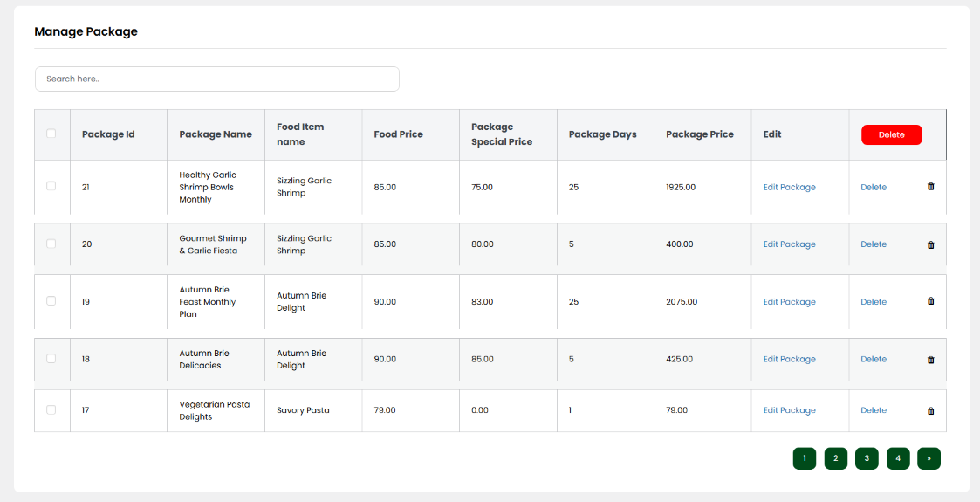Focus the Search here input field

(x=217, y=79)
